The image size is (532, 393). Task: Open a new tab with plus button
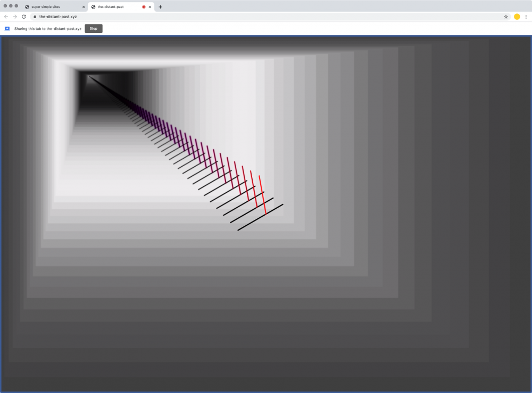point(160,7)
